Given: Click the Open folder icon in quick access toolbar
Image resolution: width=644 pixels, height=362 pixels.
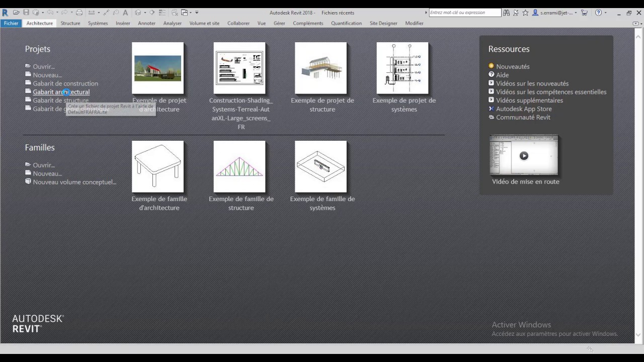Looking at the screenshot, I should point(16,13).
